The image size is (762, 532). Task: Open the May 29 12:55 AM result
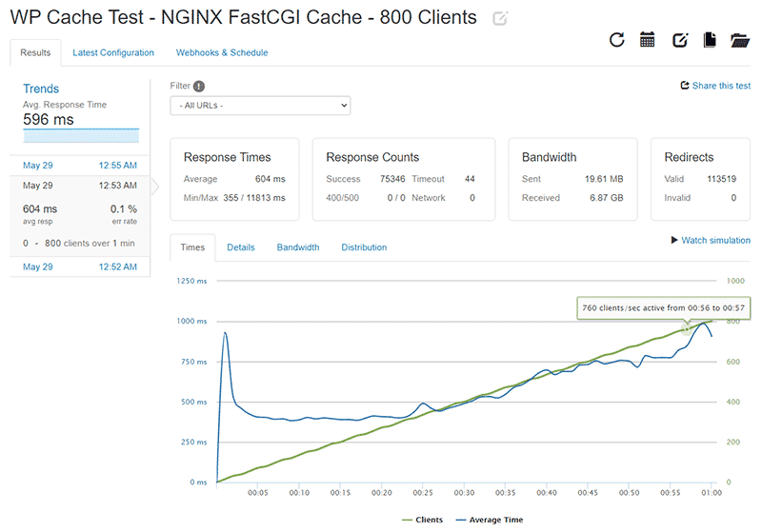[80, 165]
